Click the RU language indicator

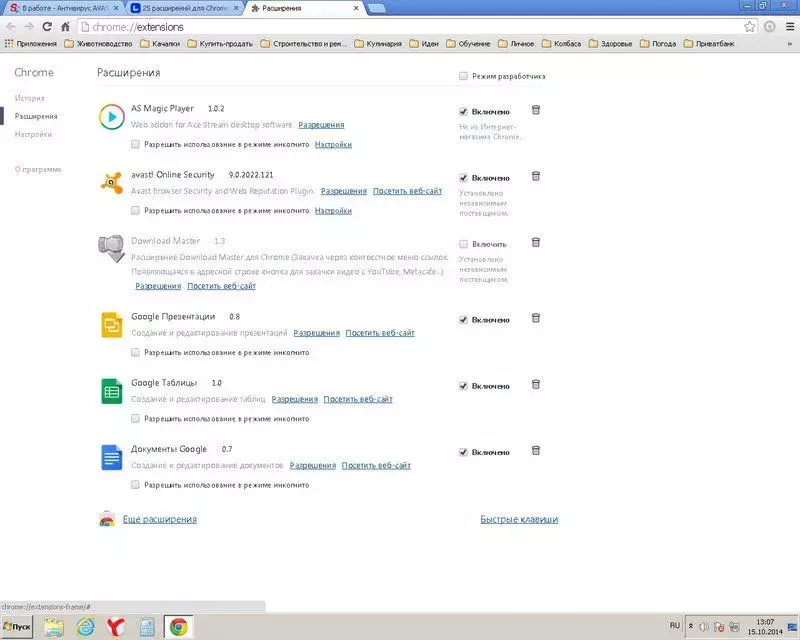[674, 625]
